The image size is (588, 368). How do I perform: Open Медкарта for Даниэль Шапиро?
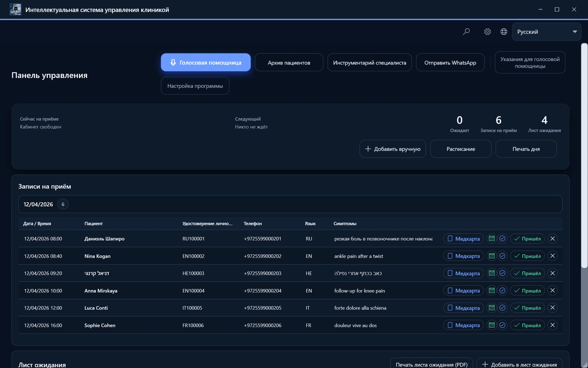click(463, 239)
